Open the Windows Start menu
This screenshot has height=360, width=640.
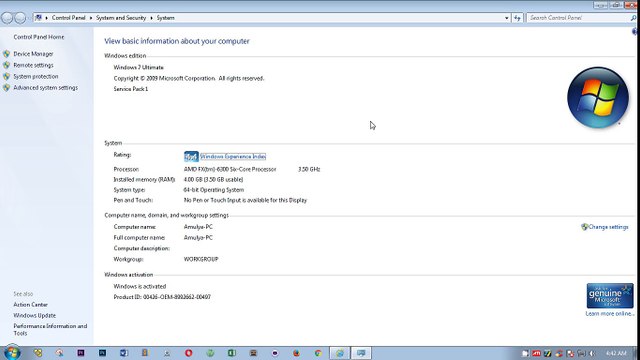point(12,353)
